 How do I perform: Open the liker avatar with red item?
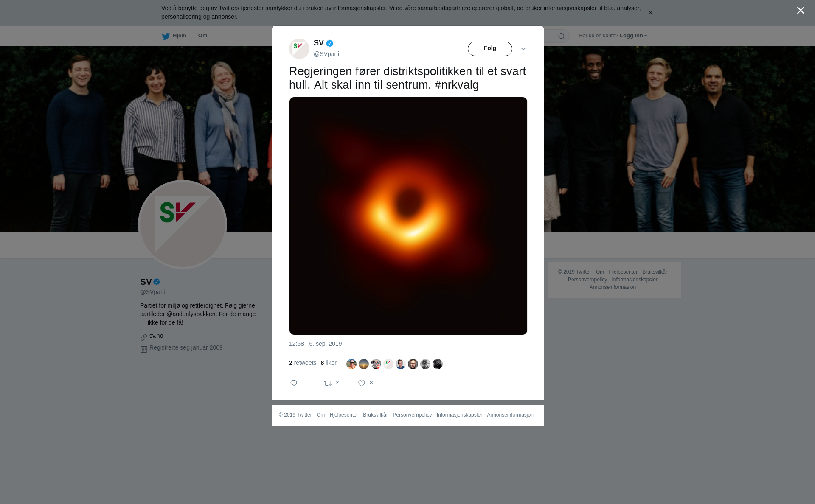tap(376, 364)
